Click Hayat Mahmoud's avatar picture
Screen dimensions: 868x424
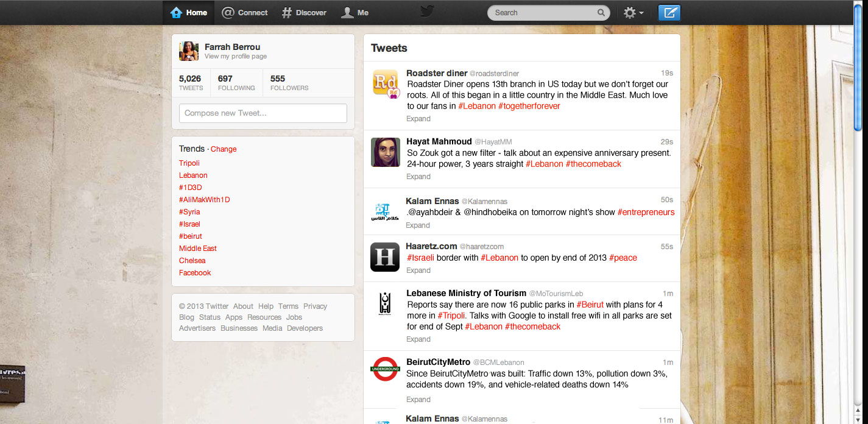(385, 152)
